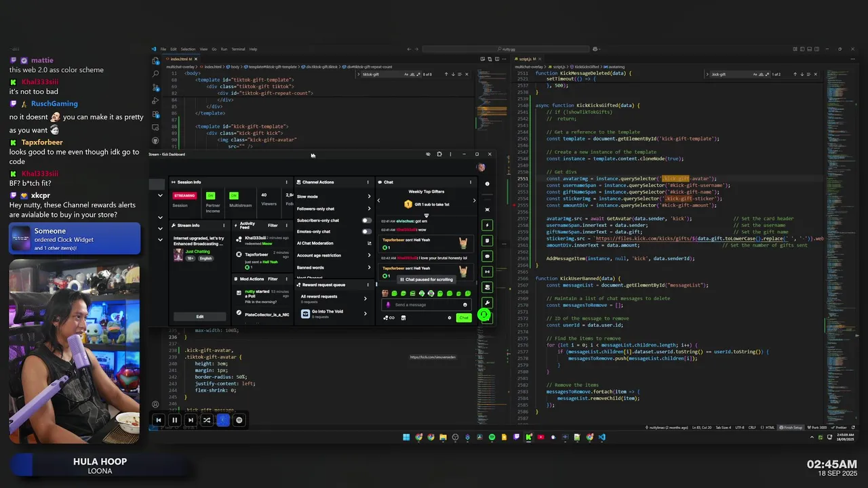
Task: Open the Terminal menu in VS Code
Action: 238,49
